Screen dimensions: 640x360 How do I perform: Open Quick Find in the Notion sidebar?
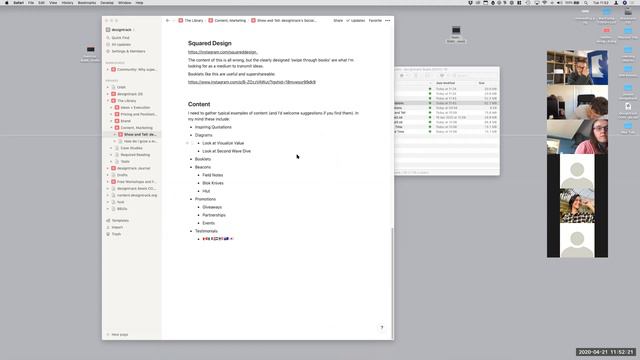pyautogui.click(x=120, y=38)
